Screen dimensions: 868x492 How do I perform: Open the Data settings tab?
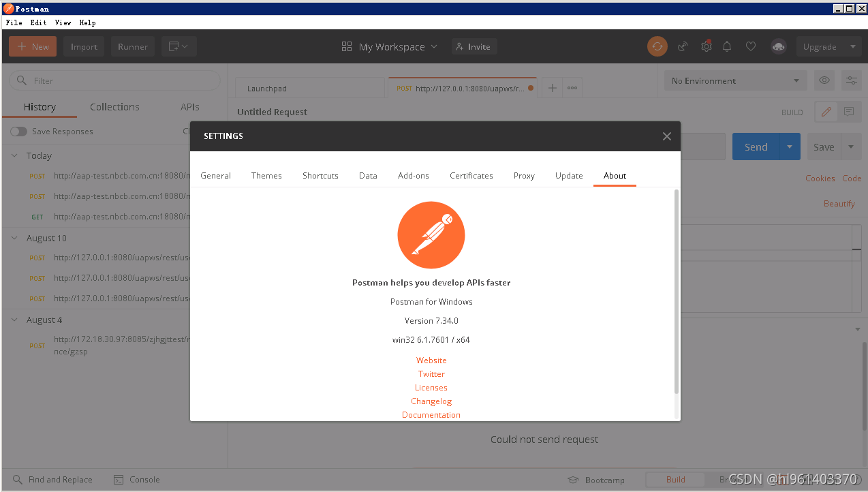[368, 175]
